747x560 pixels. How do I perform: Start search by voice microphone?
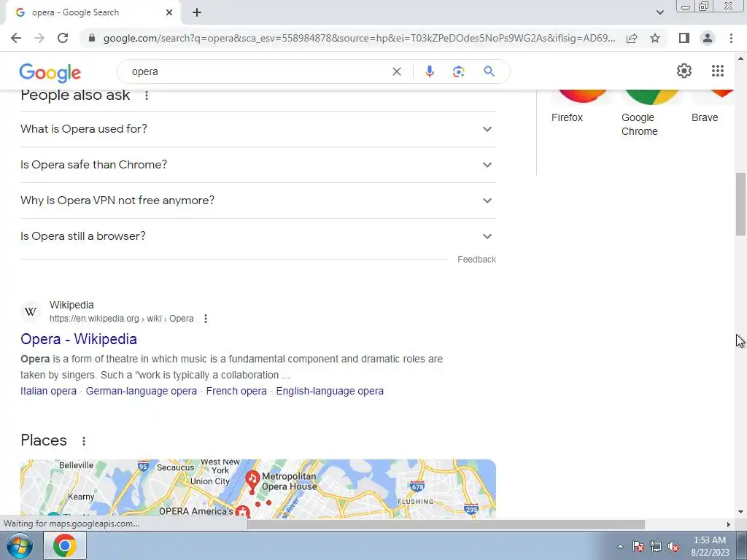429,71
